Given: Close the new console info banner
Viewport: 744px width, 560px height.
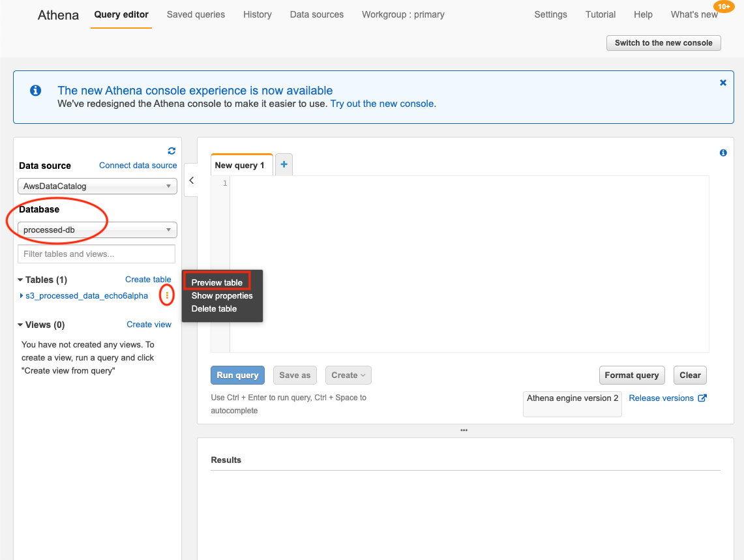Looking at the screenshot, I should pyautogui.click(x=722, y=83).
